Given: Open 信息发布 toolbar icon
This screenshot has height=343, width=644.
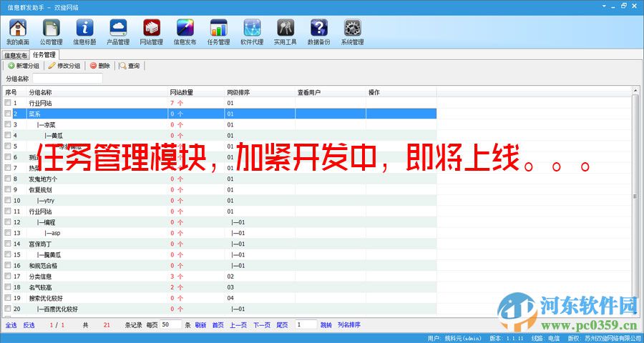Looking at the screenshot, I should (x=185, y=31).
